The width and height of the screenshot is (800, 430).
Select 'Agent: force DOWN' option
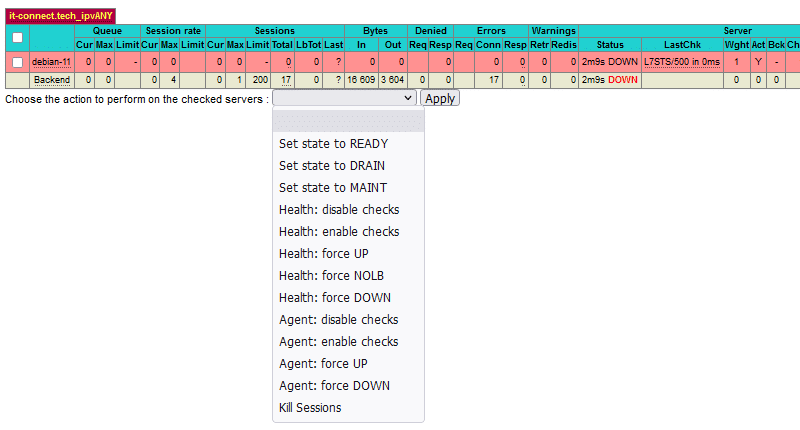(x=334, y=386)
